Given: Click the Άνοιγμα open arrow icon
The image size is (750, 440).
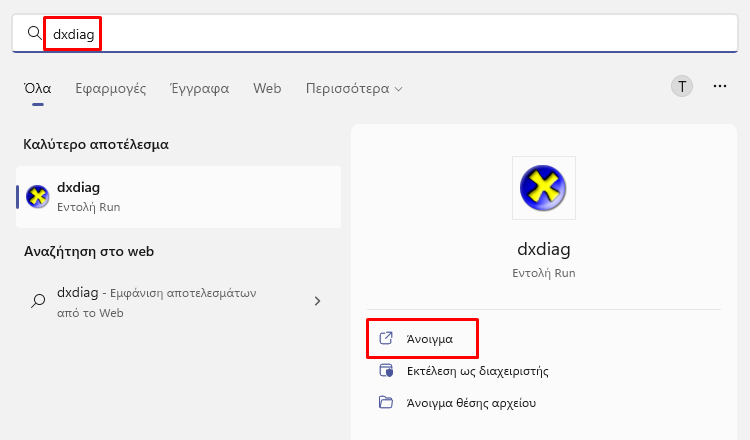Looking at the screenshot, I should (386, 338).
